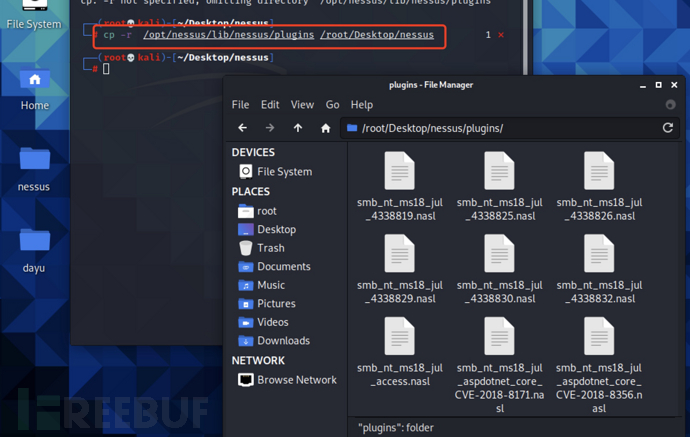Image resolution: width=690 pixels, height=437 pixels.
Task: Open the Go menu
Action: [x=332, y=105]
